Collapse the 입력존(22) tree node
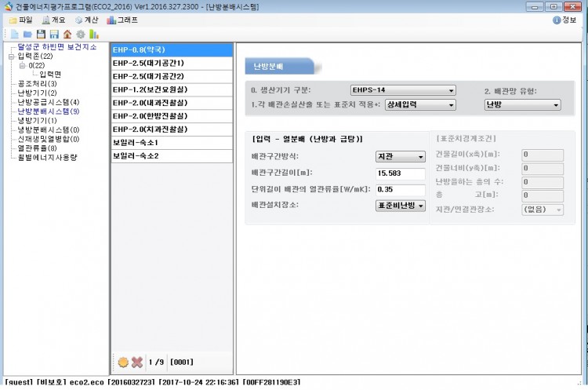The height and width of the screenshot is (390, 588). [10, 56]
